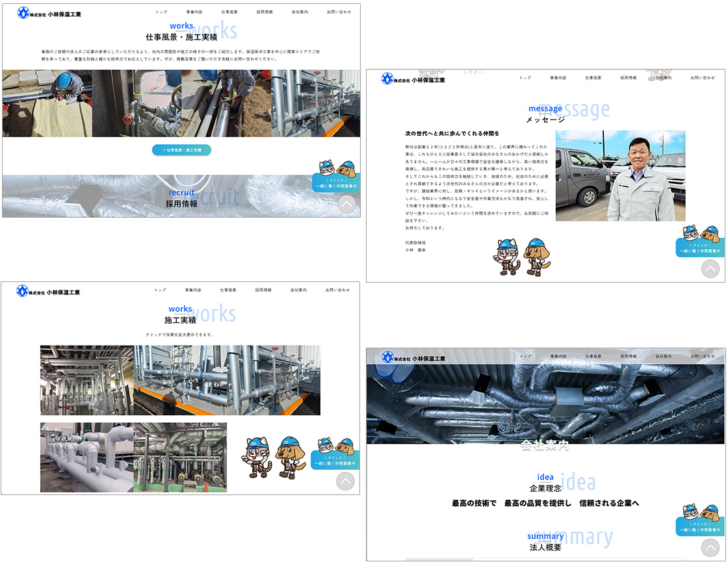Click the 採用情報 recruit section banner
This screenshot has width=728, height=564.
tap(181, 198)
